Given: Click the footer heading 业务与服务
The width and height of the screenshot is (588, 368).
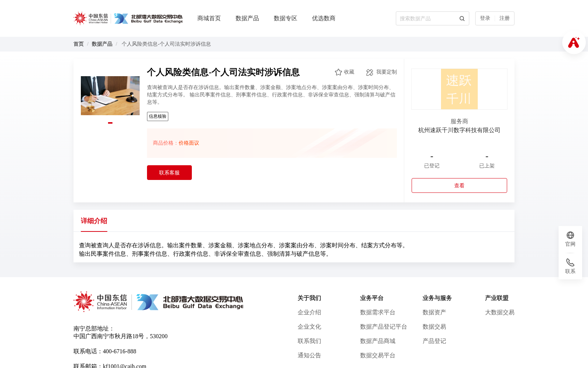Looking at the screenshot, I should pos(437,298).
